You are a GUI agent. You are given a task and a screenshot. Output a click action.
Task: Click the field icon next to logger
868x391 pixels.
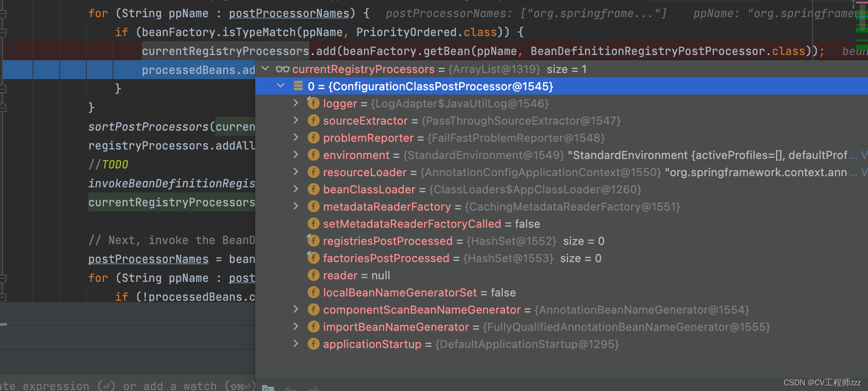tap(313, 103)
